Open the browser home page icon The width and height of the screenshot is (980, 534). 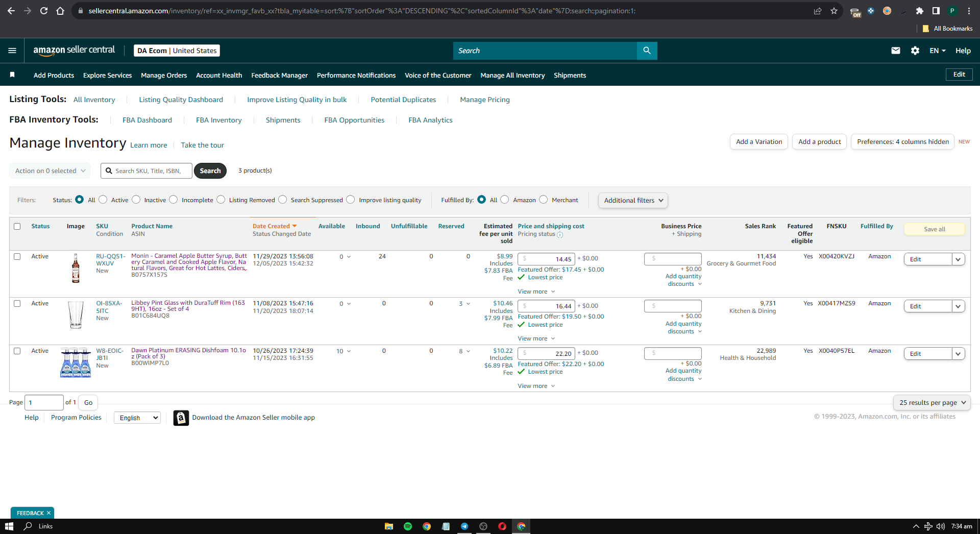pos(60,11)
